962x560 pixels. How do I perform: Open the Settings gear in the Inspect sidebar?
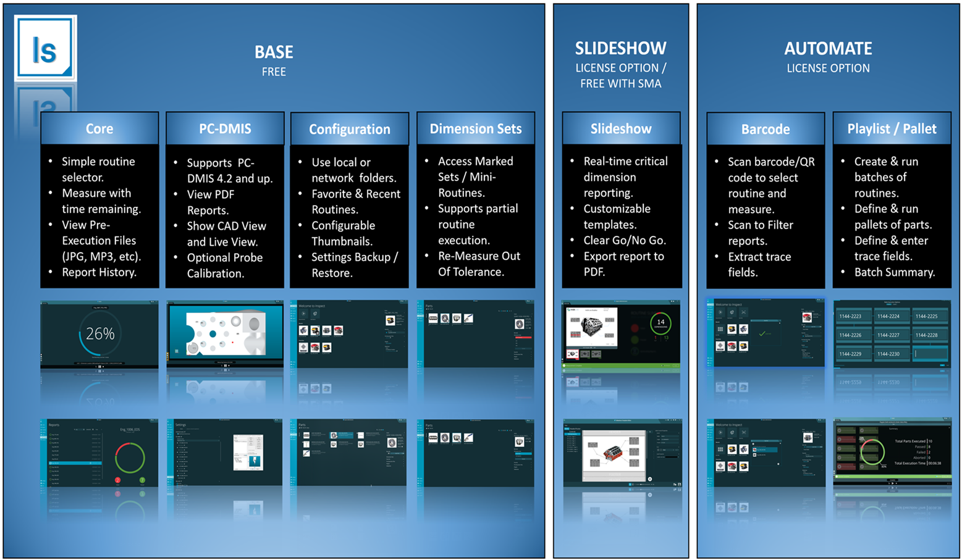171,477
